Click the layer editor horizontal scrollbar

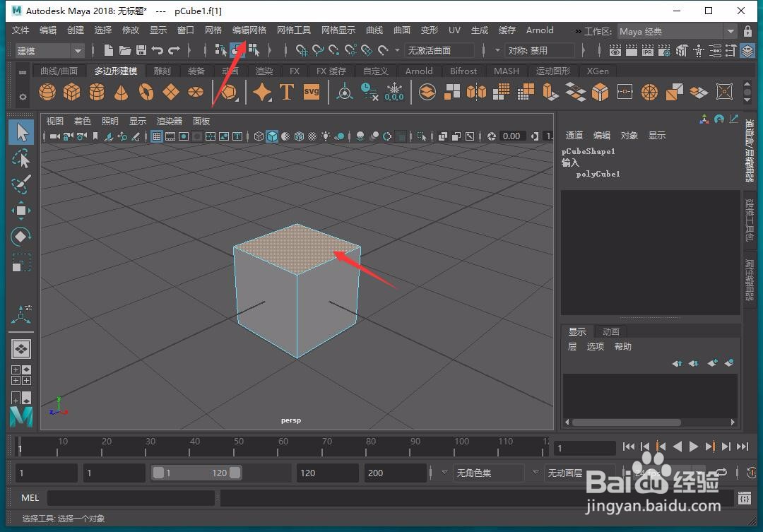[x=627, y=422]
